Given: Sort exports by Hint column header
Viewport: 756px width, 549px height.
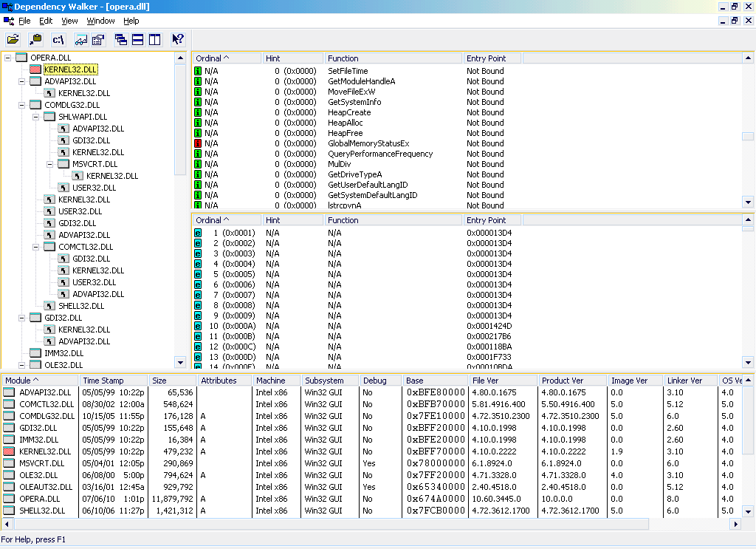Looking at the screenshot, I should pyautogui.click(x=292, y=220).
